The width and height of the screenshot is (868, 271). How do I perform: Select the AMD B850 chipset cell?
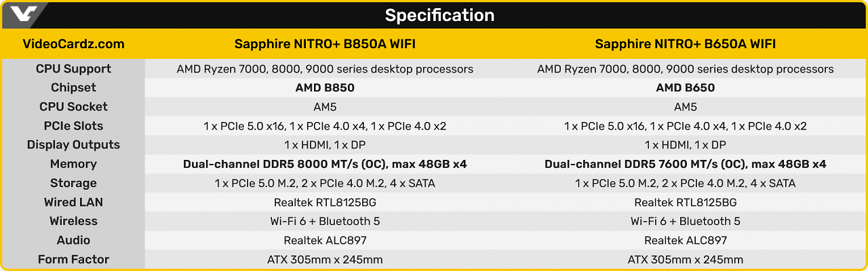325,87
